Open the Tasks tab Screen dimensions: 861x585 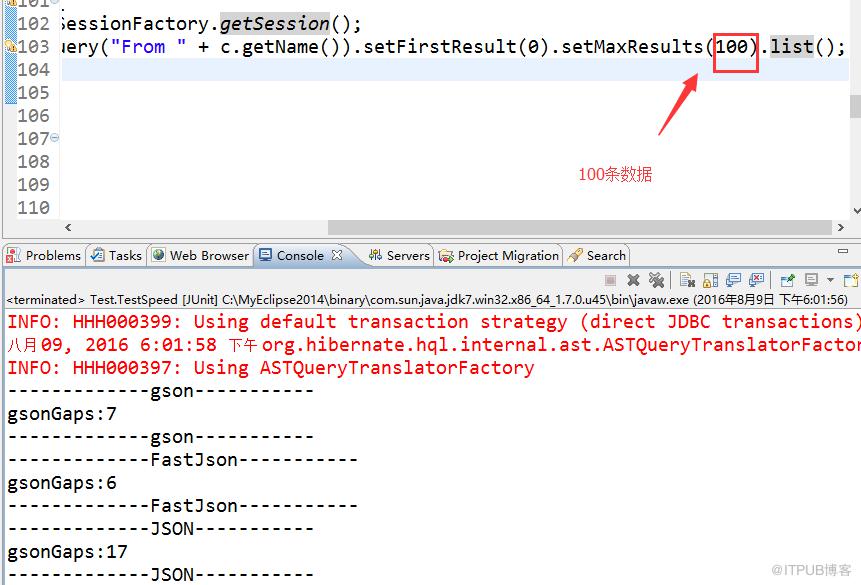(x=116, y=255)
